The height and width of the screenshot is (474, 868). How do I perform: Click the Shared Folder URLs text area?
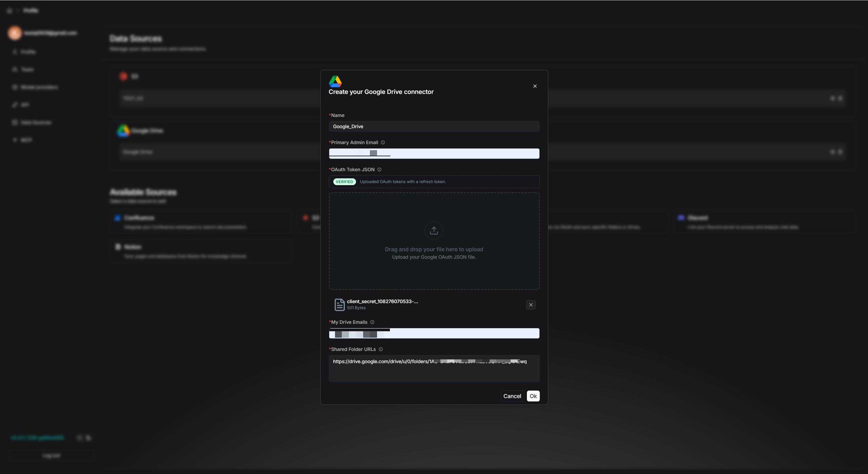[434, 369]
